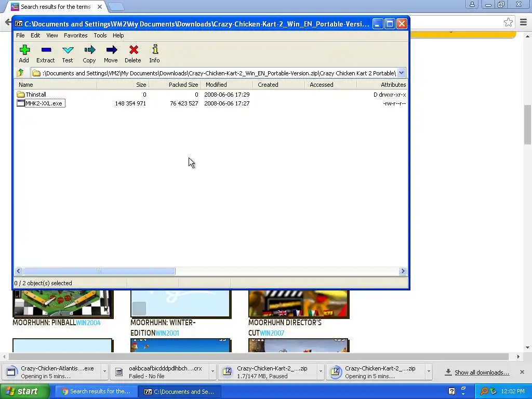The height and width of the screenshot is (399, 532).
Task: Click MOORHUHN: PINBALL title link
Action: [x=44, y=323]
